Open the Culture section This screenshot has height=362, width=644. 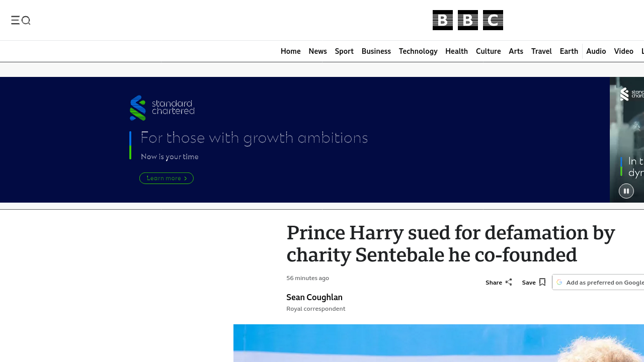pos(488,51)
